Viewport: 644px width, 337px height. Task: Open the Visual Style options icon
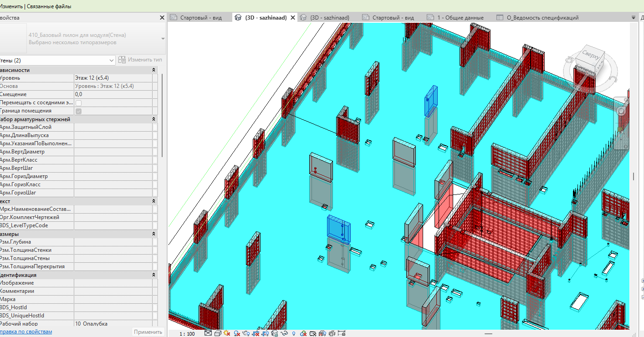[218, 333]
